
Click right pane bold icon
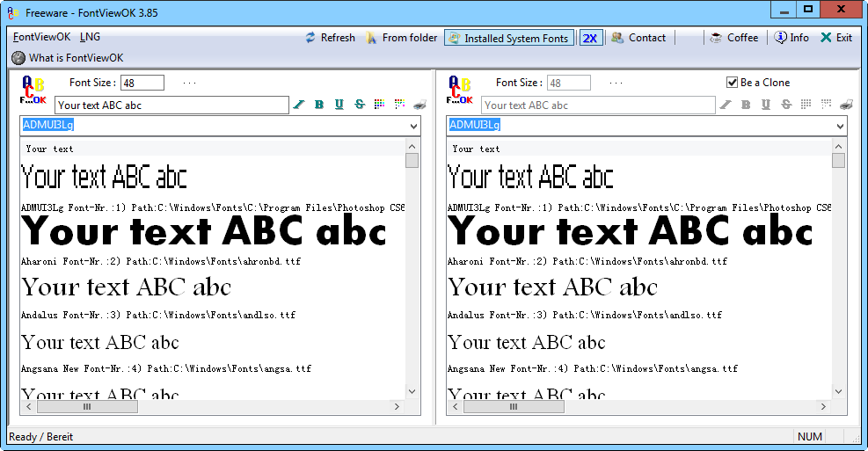[746, 104]
